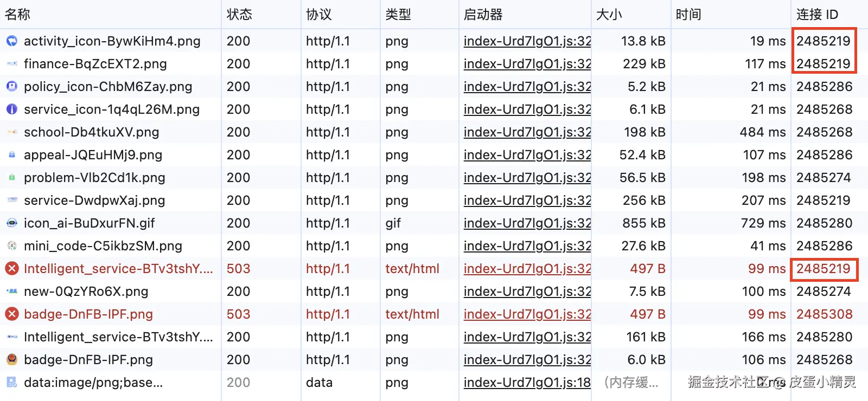Select the mini_code-C5ikbzSM.png request name
The height and width of the screenshot is (401, 868).
pyautogui.click(x=103, y=246)
